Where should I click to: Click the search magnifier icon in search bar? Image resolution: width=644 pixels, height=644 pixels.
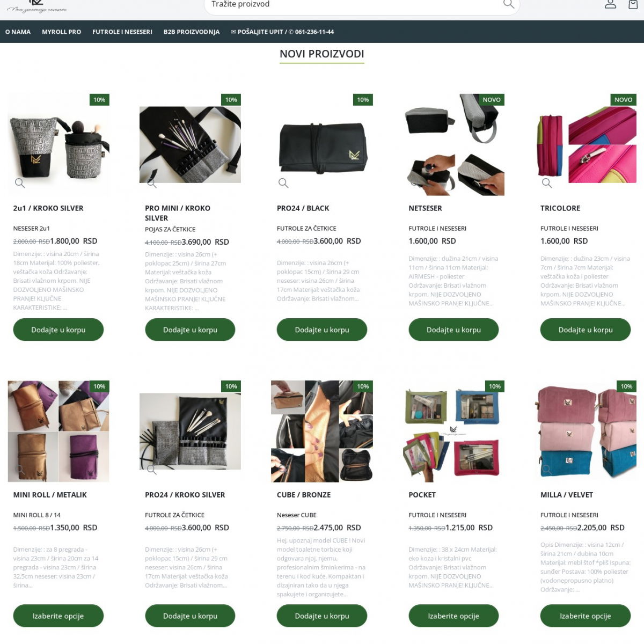coord(508,4)
